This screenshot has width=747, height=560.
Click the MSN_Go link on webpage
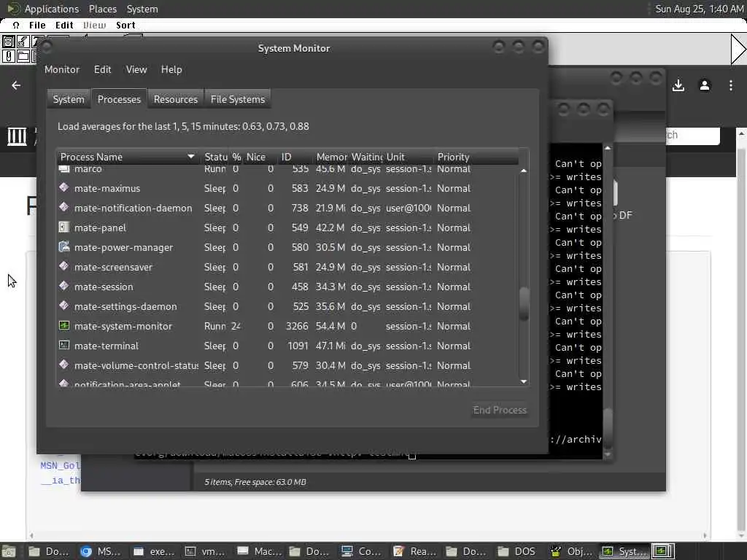(x=60, y=466)
